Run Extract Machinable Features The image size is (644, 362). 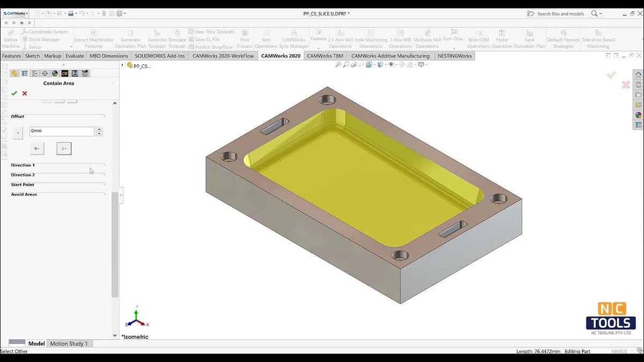(x=93, y=39)
